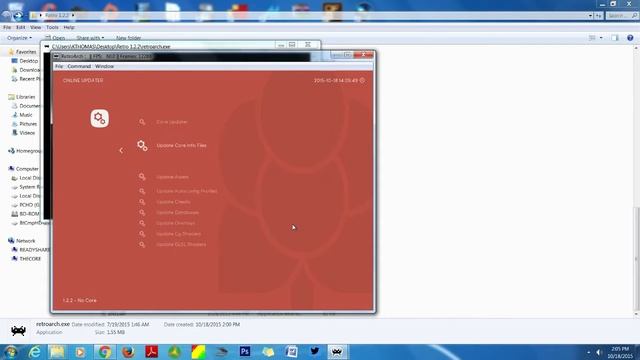This screenshot has width=640, height=360.
Task: Click the Windows Start button
Action: pyautogui.click(x=10, y=352)
